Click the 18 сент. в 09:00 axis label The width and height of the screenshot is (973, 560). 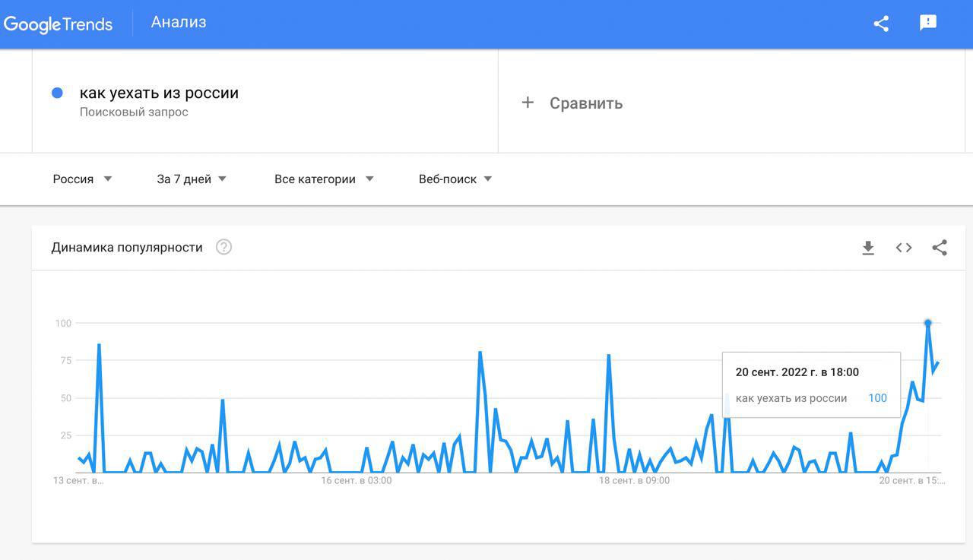click(x=634, y=481)
